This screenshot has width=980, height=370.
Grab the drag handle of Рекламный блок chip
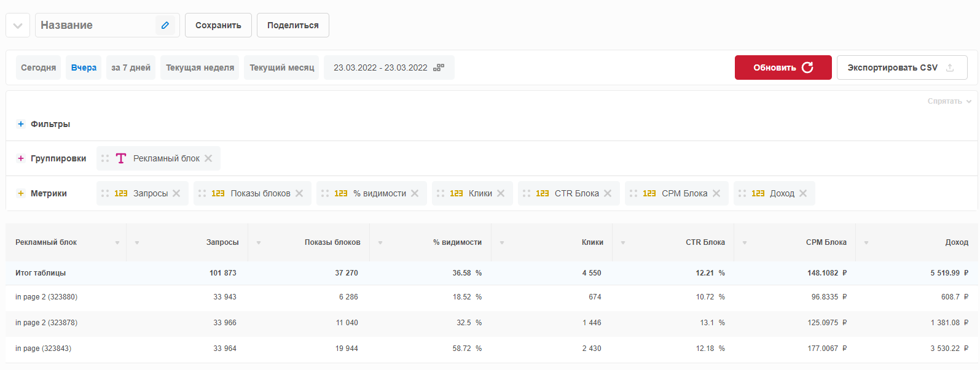point(105,158)
